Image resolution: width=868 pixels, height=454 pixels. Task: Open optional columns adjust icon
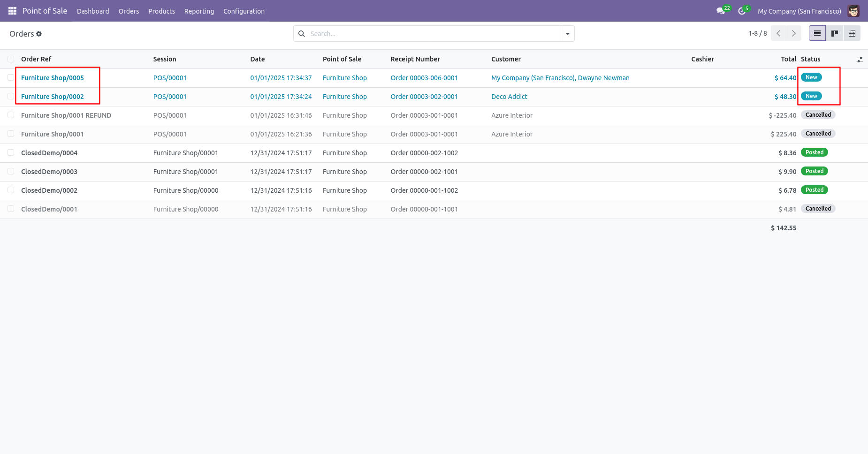tap(860, 60)
